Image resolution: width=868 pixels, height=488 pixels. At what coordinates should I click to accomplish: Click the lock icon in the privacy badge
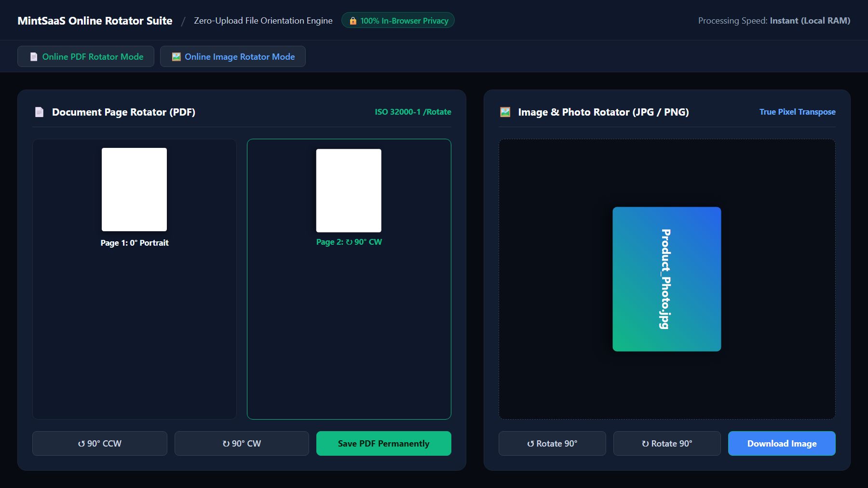tap(353, 21)
